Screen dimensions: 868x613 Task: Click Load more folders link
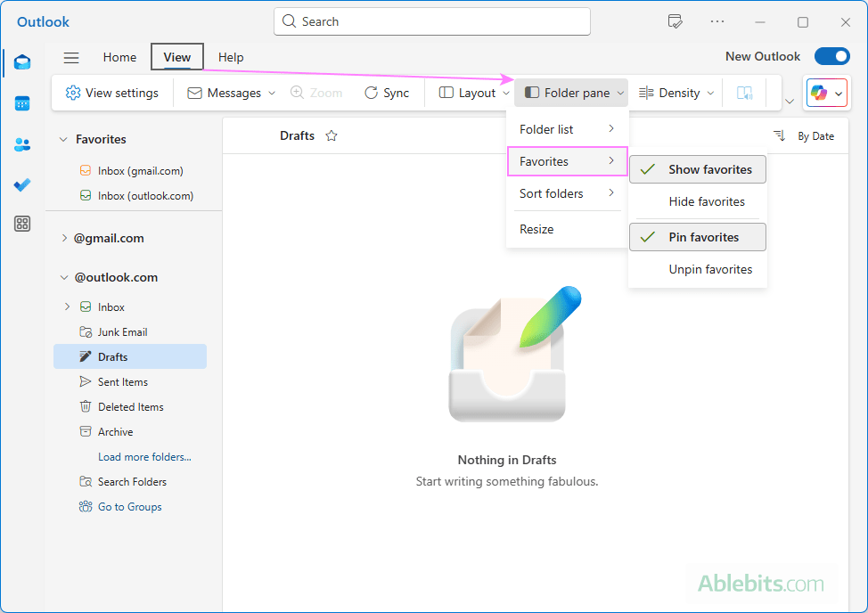(144, 457)
